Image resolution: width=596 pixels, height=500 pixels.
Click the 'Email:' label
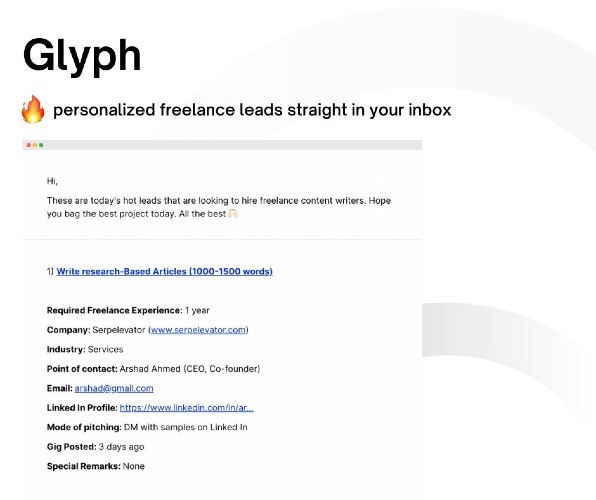(60, 388)
